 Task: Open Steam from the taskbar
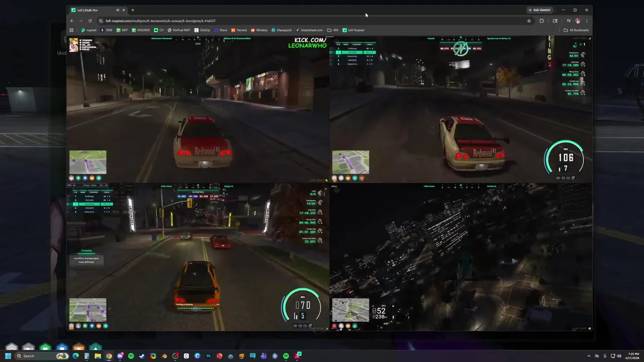tap(142, 356)
